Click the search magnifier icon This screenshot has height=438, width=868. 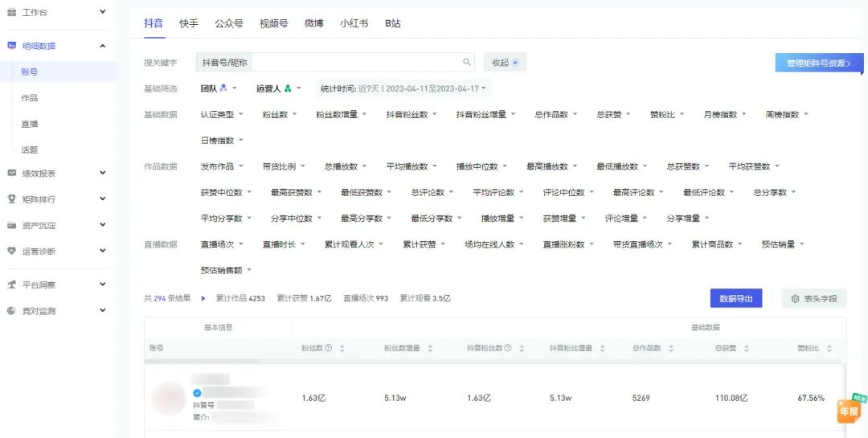(467, 63)
